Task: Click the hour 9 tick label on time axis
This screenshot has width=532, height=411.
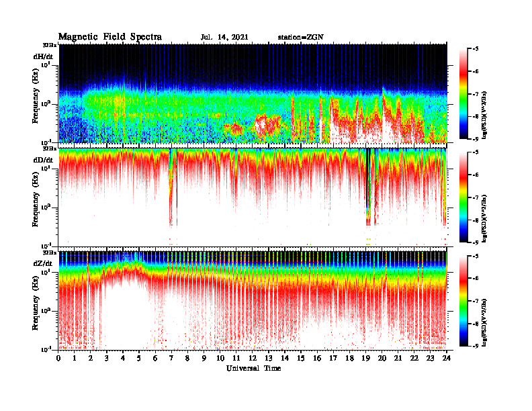Action: point(204,358)
